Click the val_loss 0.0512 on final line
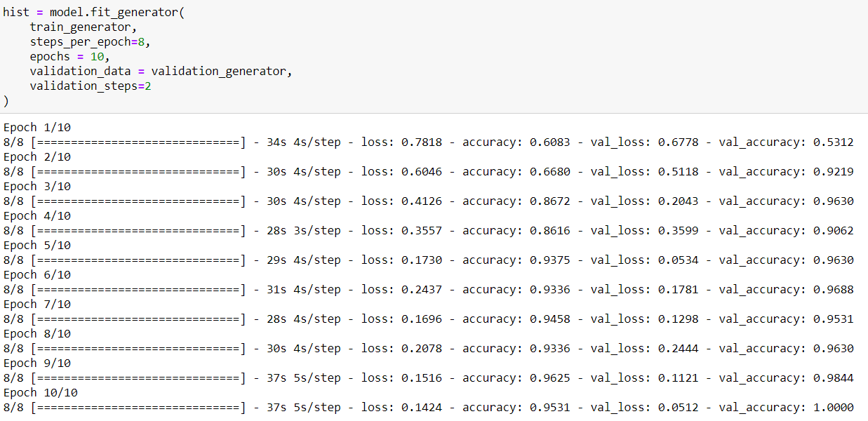The height and width of the screenshot is (421, 868). (677, 407)
